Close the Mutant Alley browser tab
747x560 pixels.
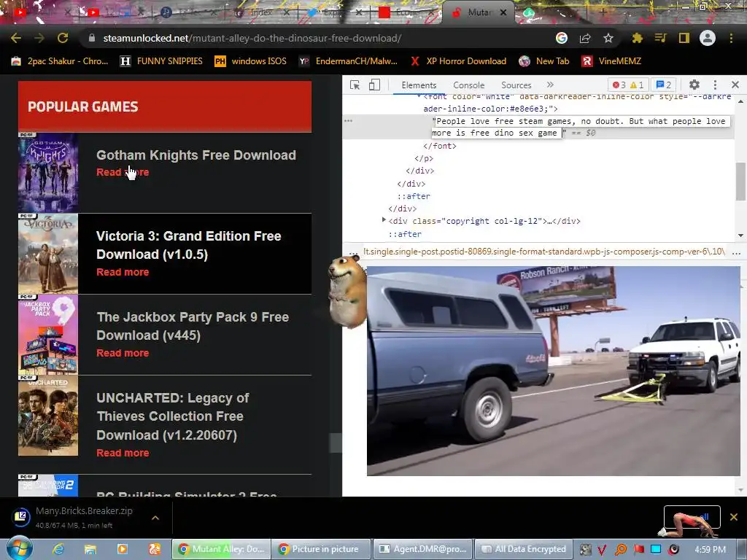503,12
